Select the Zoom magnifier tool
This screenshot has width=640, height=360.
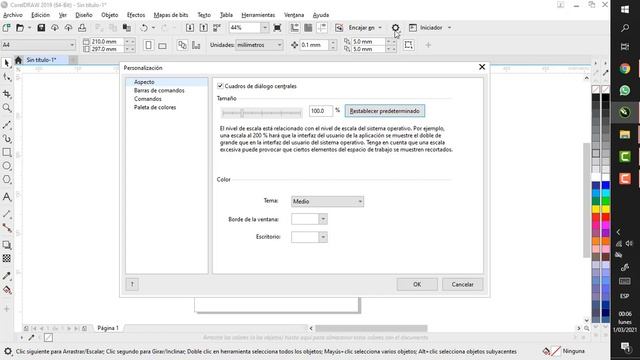tap(7, 108)
